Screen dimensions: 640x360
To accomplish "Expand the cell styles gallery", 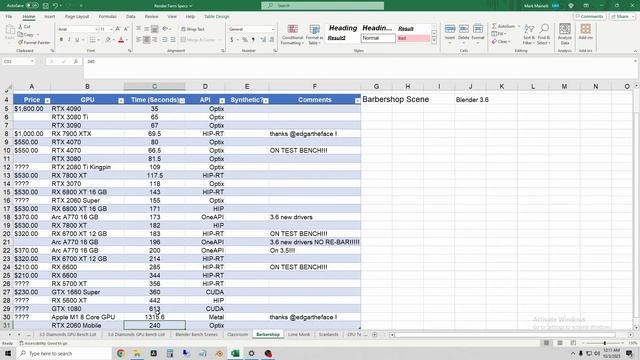I will coord(434,41).
